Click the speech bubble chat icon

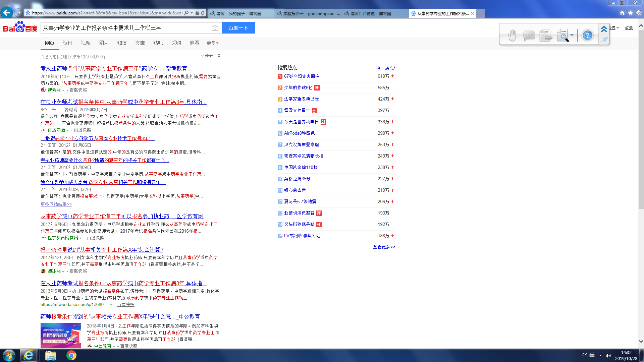[529, 35]
